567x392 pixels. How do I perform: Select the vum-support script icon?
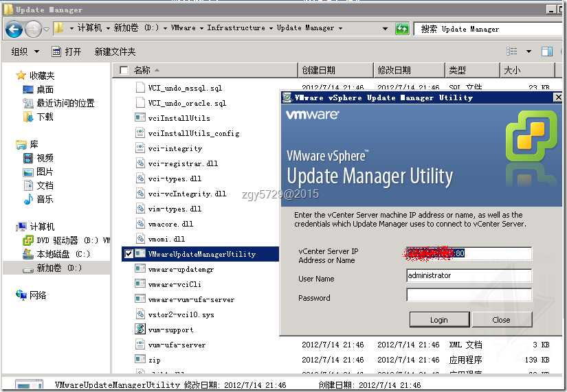(140, 329)
